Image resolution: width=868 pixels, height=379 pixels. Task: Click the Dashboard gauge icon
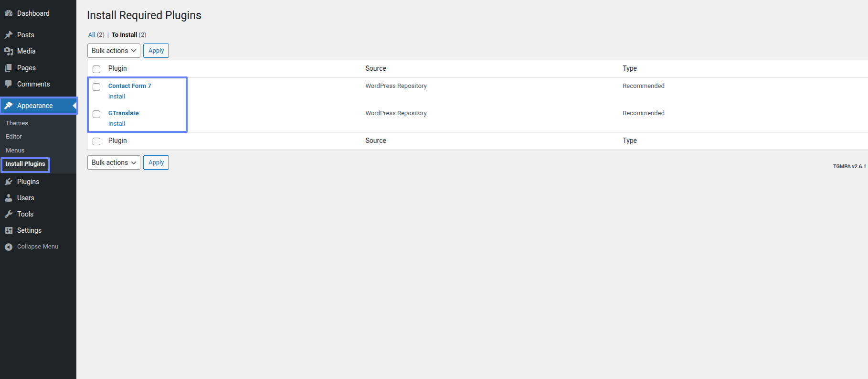pyautogui.click(x=9, y=13)
